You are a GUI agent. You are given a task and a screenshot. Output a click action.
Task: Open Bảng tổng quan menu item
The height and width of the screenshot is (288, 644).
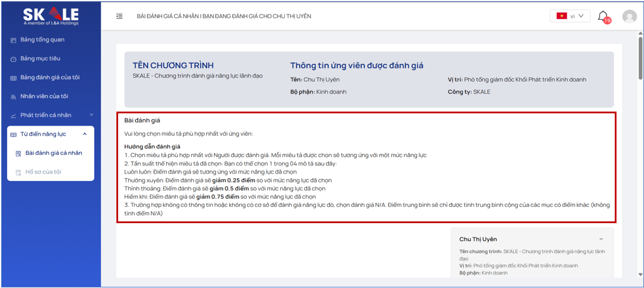(x=42, y=40)
